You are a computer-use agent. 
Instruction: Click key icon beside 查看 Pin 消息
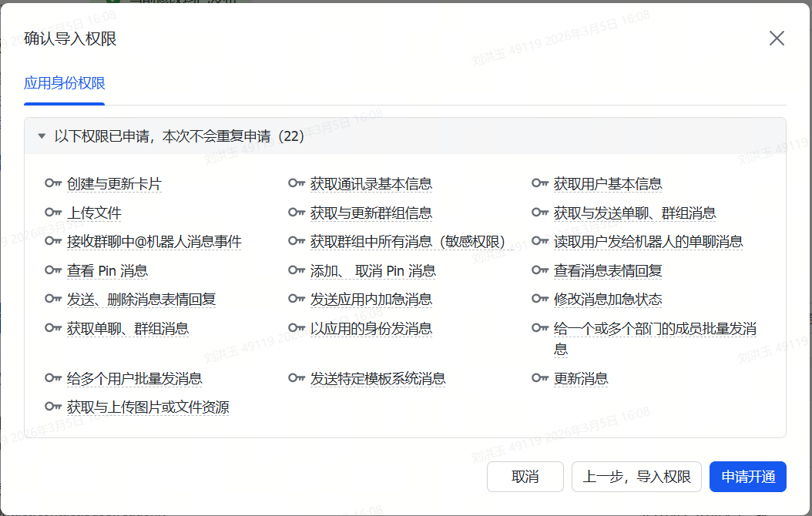point(53,270)
